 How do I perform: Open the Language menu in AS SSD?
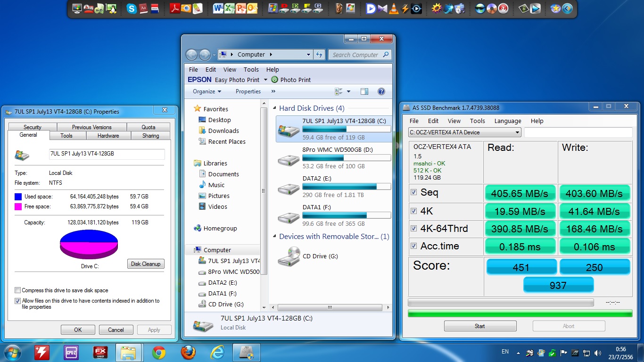pyautogui.click(x=508, y=121)
